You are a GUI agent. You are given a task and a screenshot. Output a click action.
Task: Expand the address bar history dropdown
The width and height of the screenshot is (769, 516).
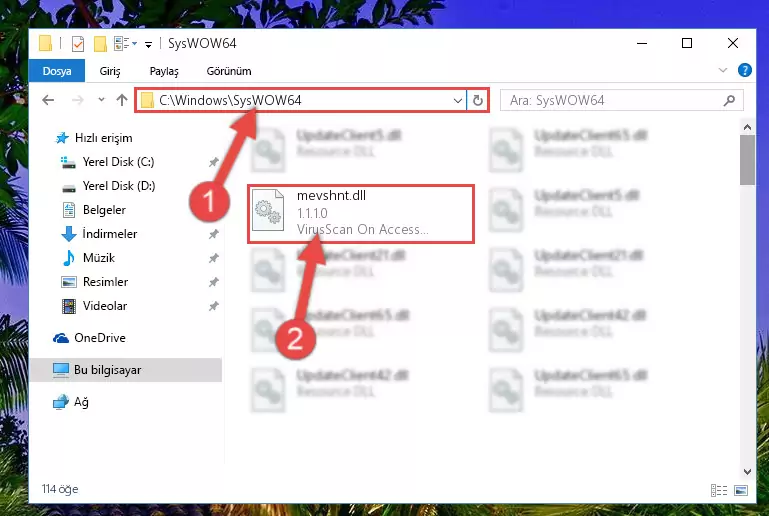point(458,101)
